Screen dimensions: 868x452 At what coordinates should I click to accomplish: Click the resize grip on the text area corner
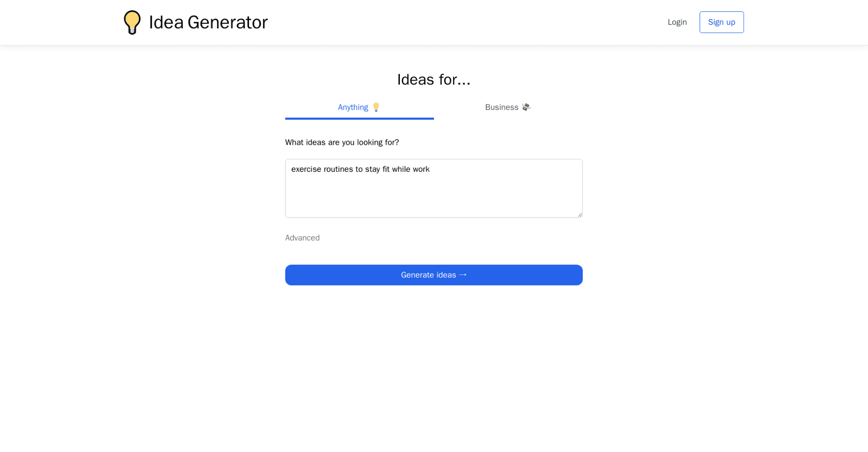[x=579, y=215]
